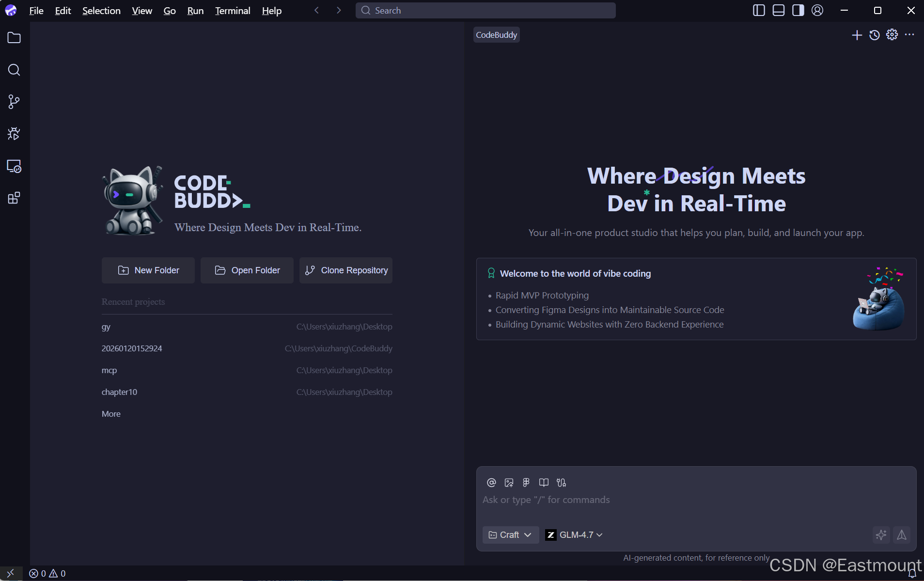Screen dimensions: 924x581
Task: Go forward with the right arrow
Action: [x=339, y=10]
